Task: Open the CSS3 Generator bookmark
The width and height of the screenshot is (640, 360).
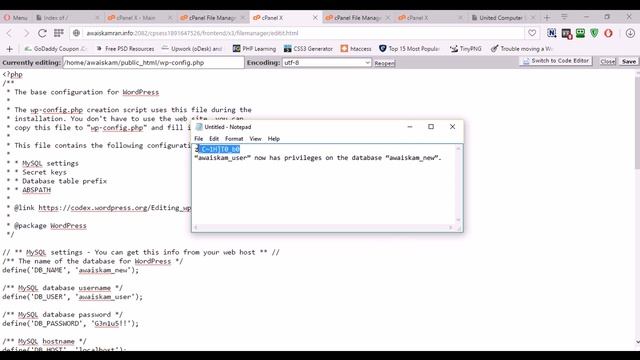Action: (308, 49)
